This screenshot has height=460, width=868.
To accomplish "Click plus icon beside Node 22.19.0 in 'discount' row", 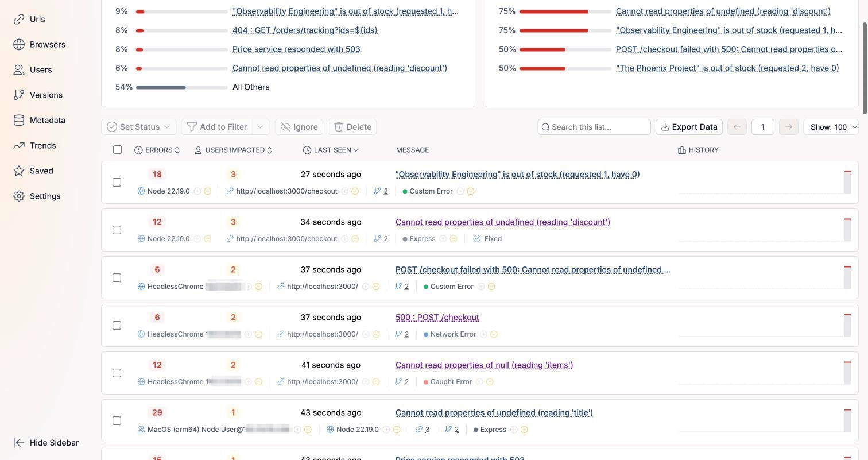I will (x=197, y=239).
